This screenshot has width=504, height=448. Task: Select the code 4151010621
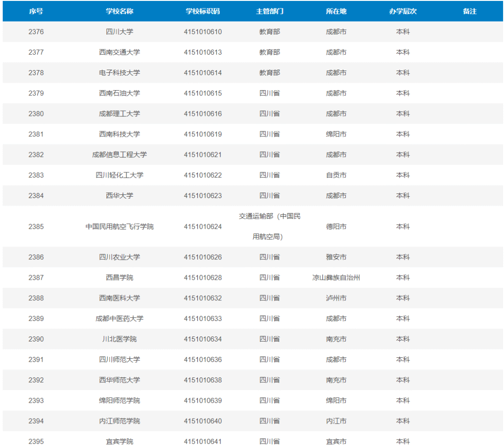click(x=203, y=155)
